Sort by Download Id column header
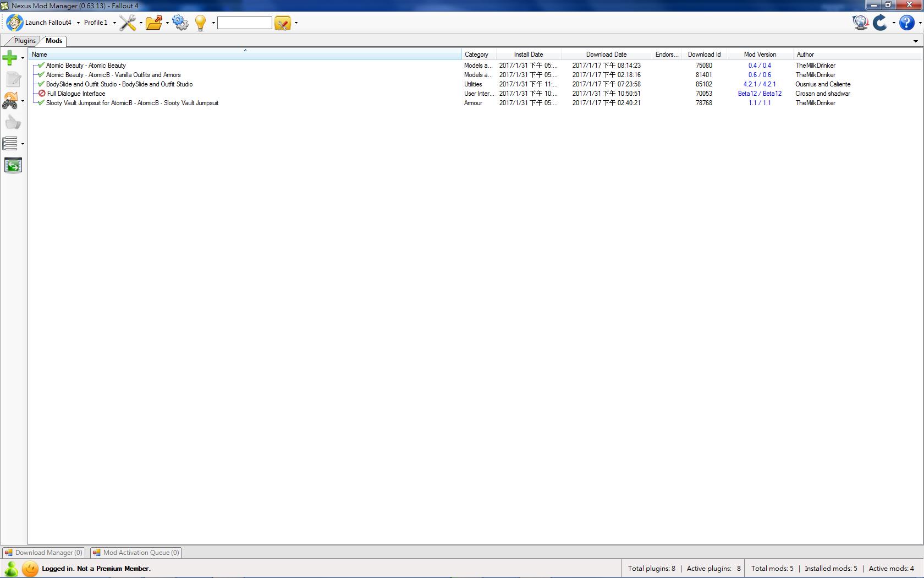 pos(704,54)
